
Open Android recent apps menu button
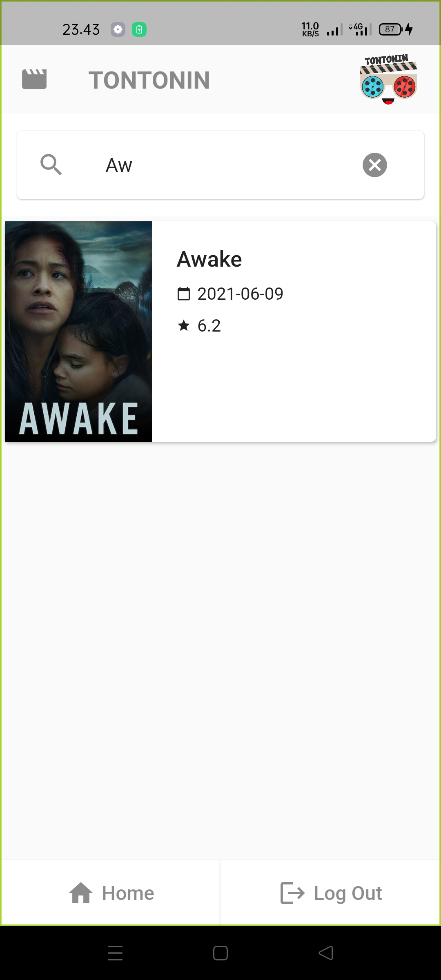point(115,953)
